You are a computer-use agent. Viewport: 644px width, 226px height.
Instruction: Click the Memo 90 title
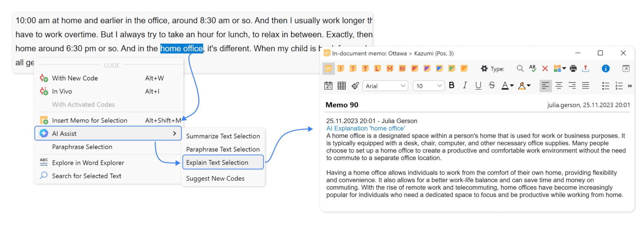(x=342, y=105)
